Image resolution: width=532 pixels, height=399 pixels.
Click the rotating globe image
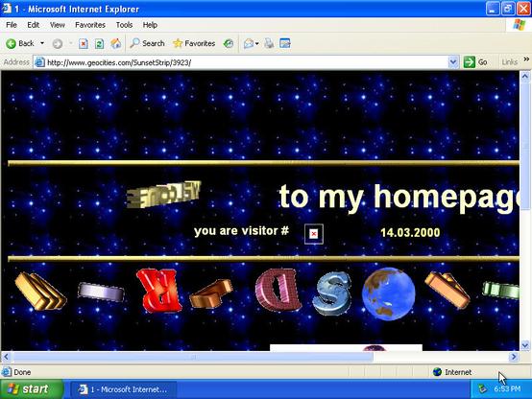click(x=388, y=293)
